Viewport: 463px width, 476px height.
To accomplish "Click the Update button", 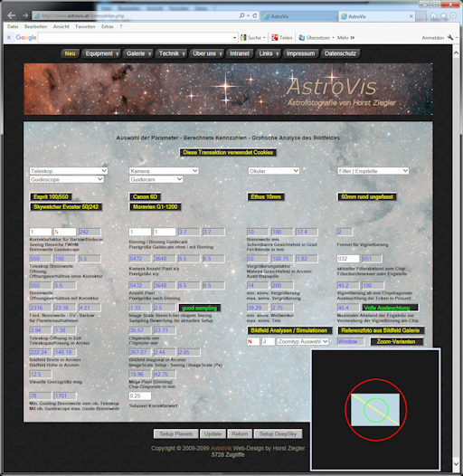I will [x=213, y=433].
